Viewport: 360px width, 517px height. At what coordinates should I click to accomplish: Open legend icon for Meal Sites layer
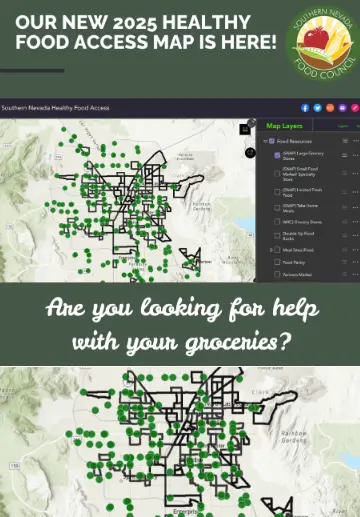345,250
